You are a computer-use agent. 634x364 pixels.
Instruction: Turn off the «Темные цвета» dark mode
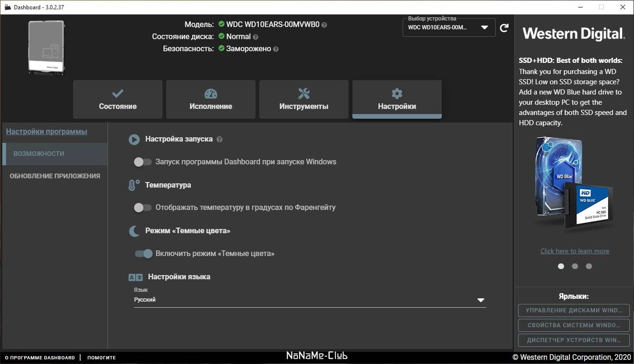pyautogui.click(x=143, y=254)
